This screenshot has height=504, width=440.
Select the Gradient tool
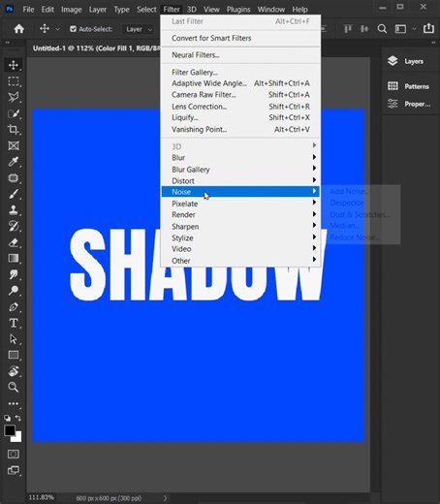pos(14,258)
